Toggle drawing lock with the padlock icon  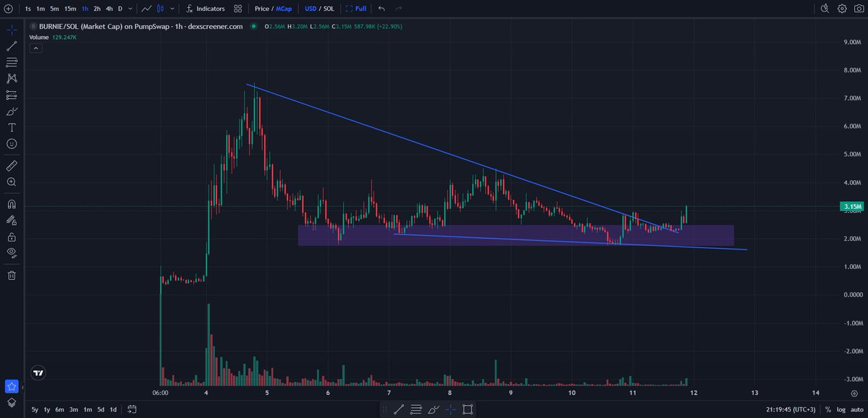[12, 237]
